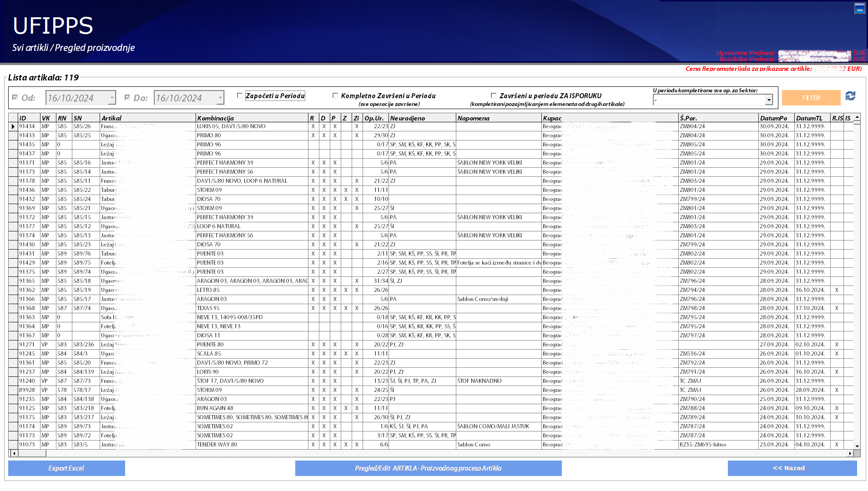Click the Š.Por. column header
The height and width of the screenshot is (491, 868).
point(719,118)
